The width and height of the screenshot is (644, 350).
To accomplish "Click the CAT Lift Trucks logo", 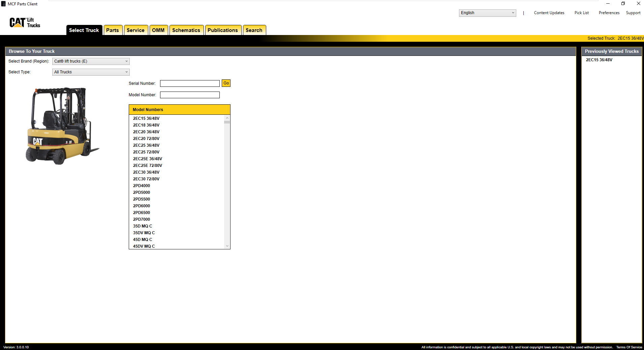I will 25,23.
